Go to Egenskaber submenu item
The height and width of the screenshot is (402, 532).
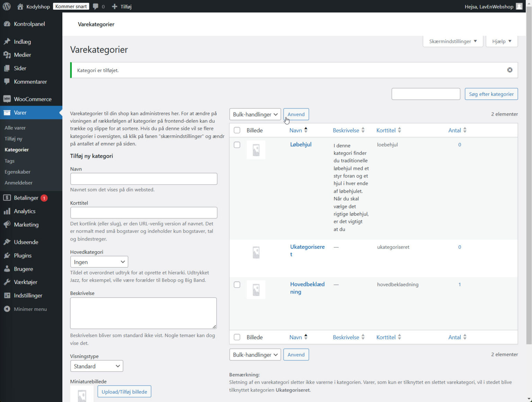click(18, 172)
